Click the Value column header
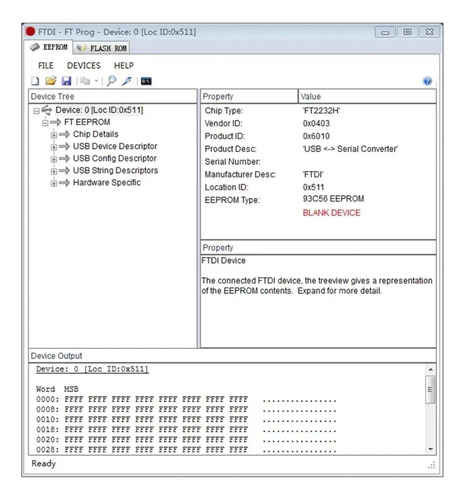The image size is (465, 500). point(367,96)
